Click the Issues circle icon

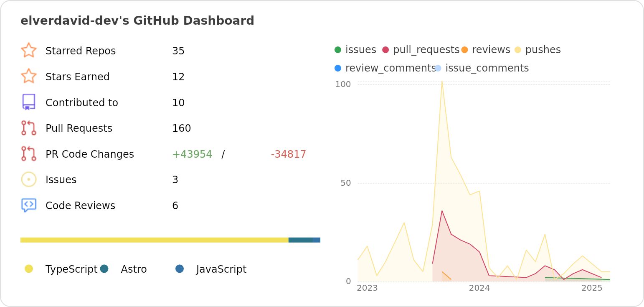(x=29, y=179)
